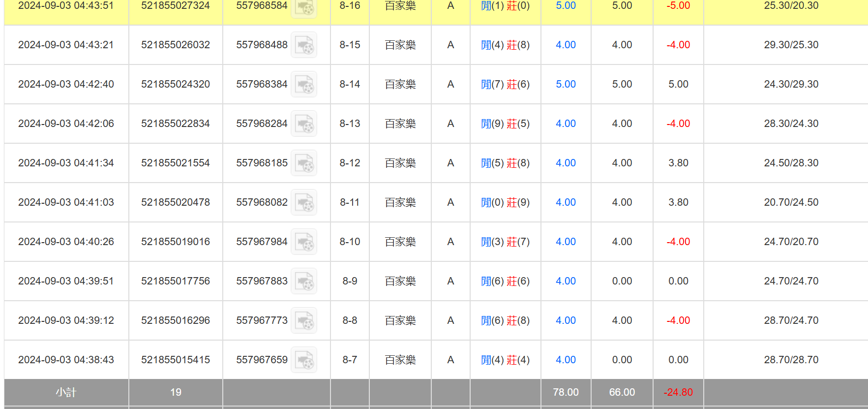The width and height of the screenshot is (868, 409).
Task: Select the 小計 subtotal label
Action: point(66,392)
